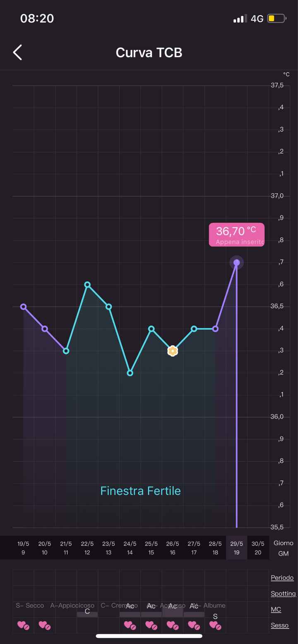Tap the highlighted 29/5 temperature point

point(237,262)
